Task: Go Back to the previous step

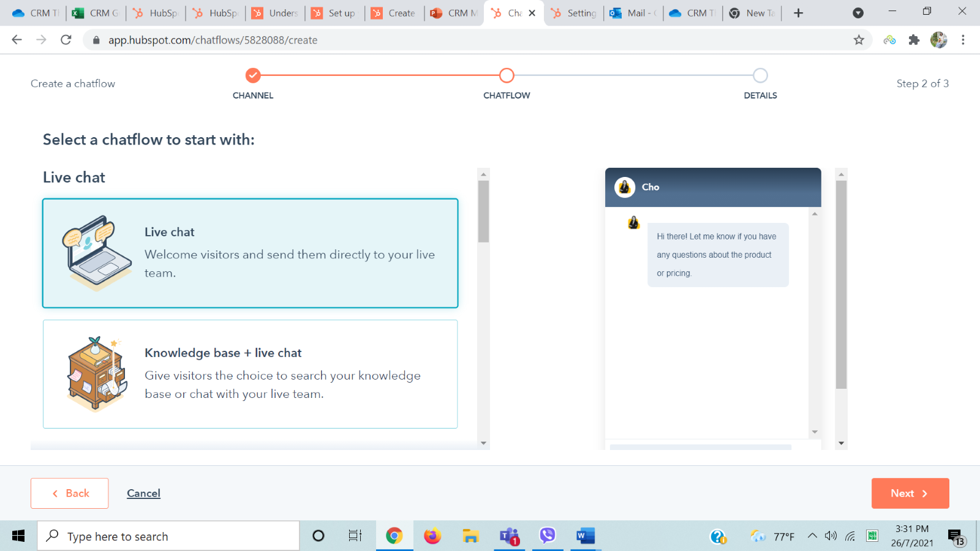Action: click(x=70, y=493)
